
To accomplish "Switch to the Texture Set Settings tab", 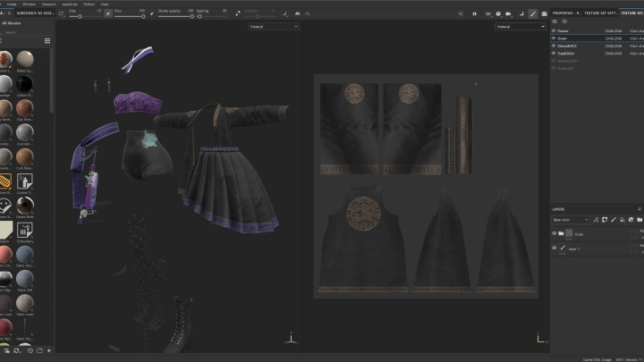I will [x=601, y=13].
